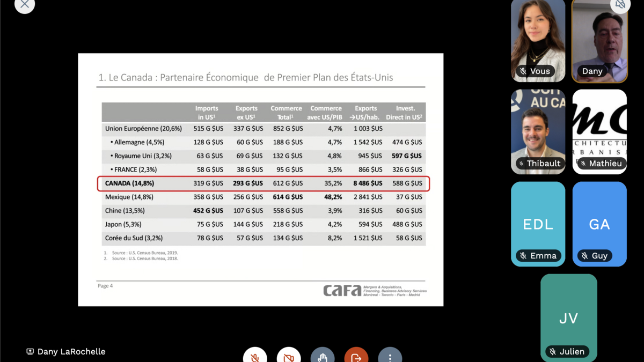This screenshot has height=362, width=644.
Task: Raise your hand in the meeting
Action: [x=323, y=356]
